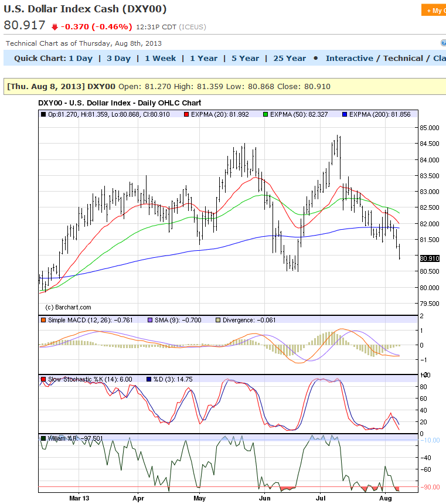Click the red down-arrow price change icon
446x504 pixels.
(55, 27)
